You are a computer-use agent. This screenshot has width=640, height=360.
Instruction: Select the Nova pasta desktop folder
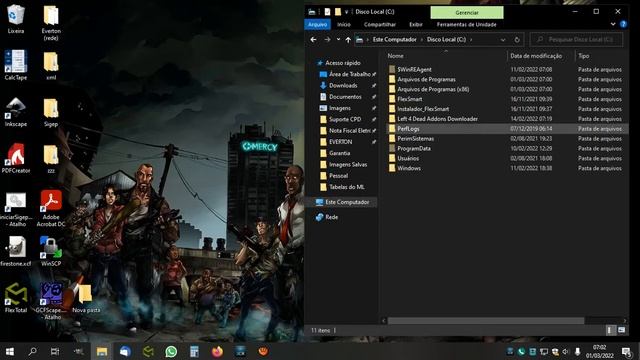86,298
